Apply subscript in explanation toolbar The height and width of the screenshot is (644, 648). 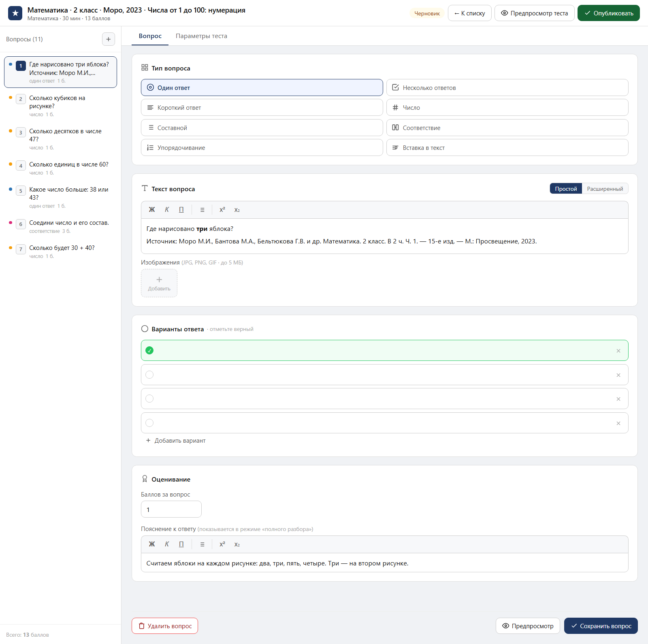click(x=237, y=544)
